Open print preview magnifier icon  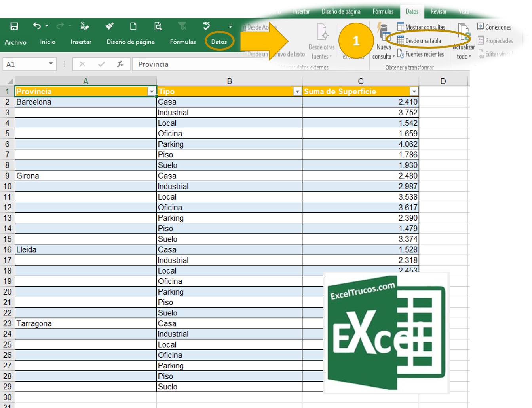158,26
